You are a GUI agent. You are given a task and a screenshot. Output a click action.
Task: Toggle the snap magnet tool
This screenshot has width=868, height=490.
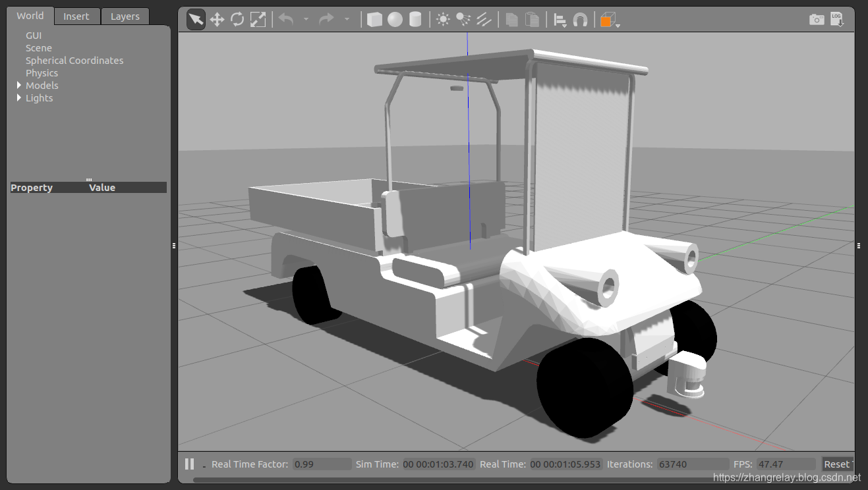point(580,20)
